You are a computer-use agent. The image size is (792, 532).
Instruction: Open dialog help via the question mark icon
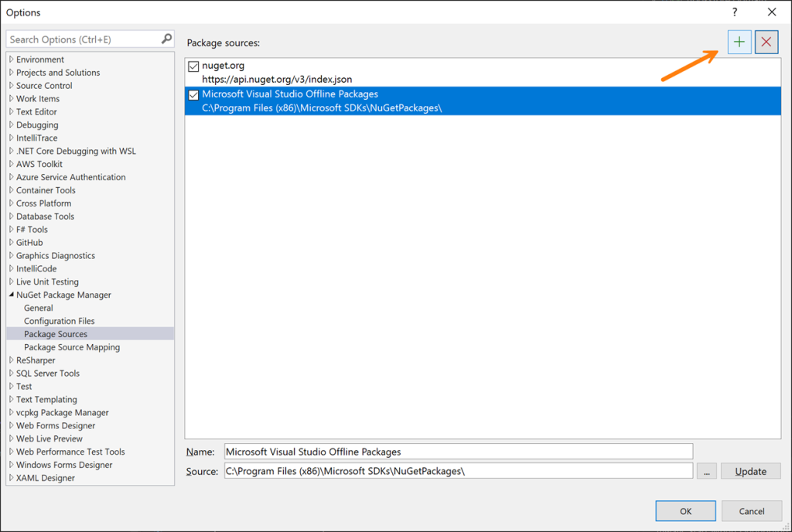click(733, 12)
